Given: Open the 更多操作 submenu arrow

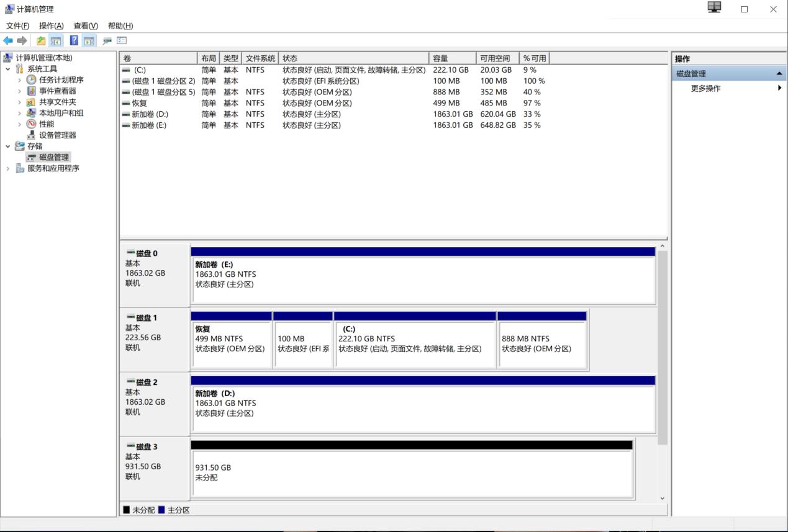Looking at the screenshot, I should (x=780, y=88).
